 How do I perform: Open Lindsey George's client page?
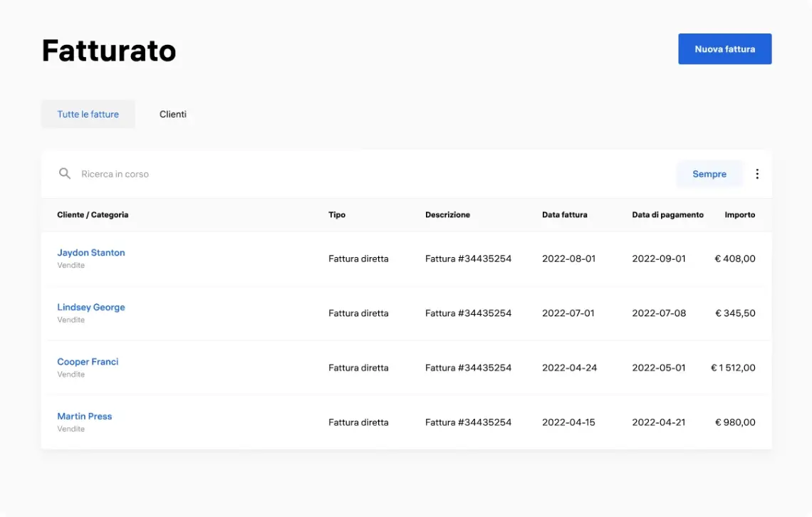point(91,307)
